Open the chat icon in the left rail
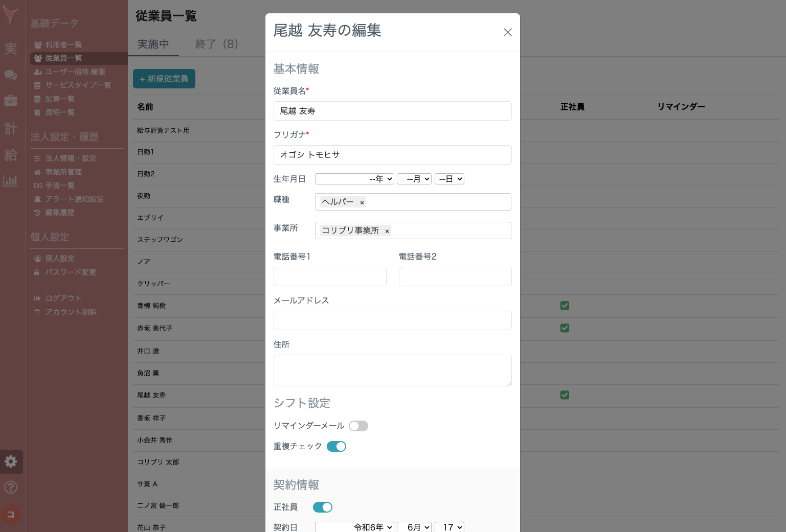Viewport: 786px width, 532px height. tap(10, 75)
